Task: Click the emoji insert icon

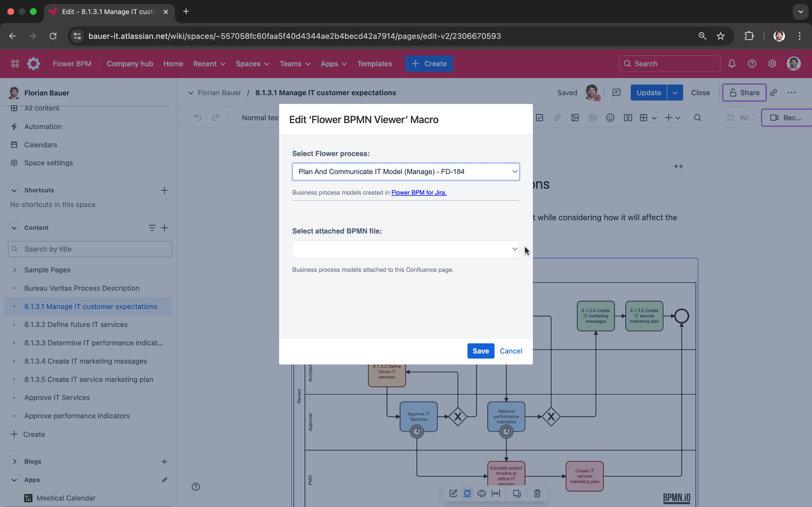Action: 610,117
